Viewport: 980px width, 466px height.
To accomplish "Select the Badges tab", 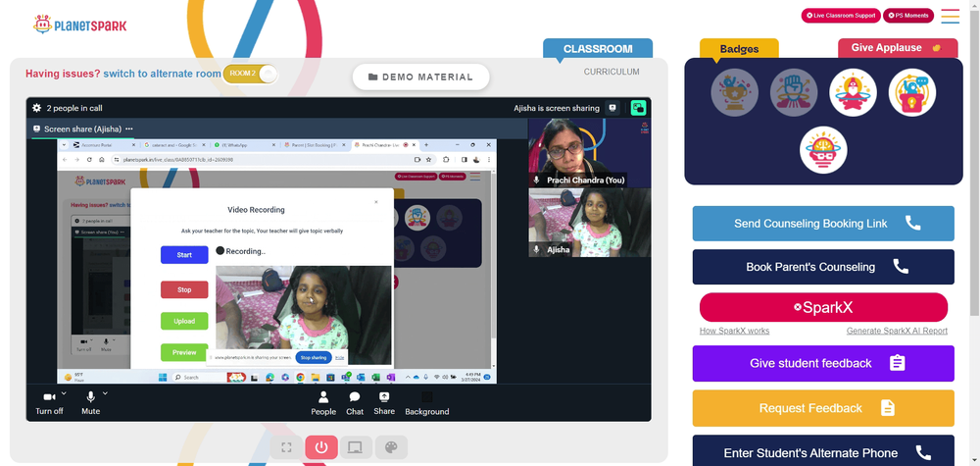I will coord(739,49).
